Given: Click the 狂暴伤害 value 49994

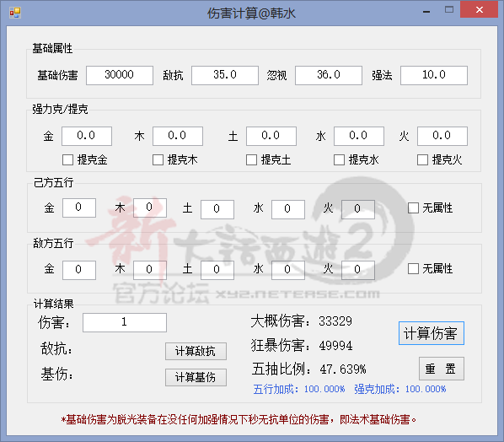Looking at the screenshot, I should coord(335,346).
